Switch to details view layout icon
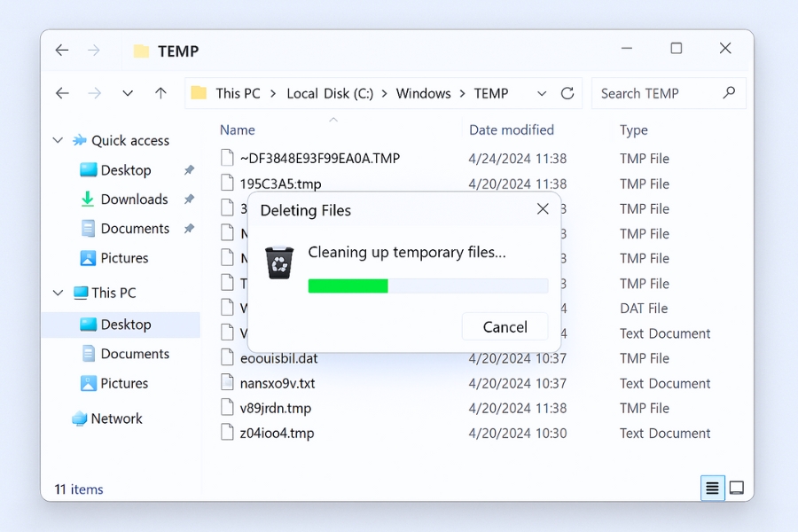 coord(712,488)
